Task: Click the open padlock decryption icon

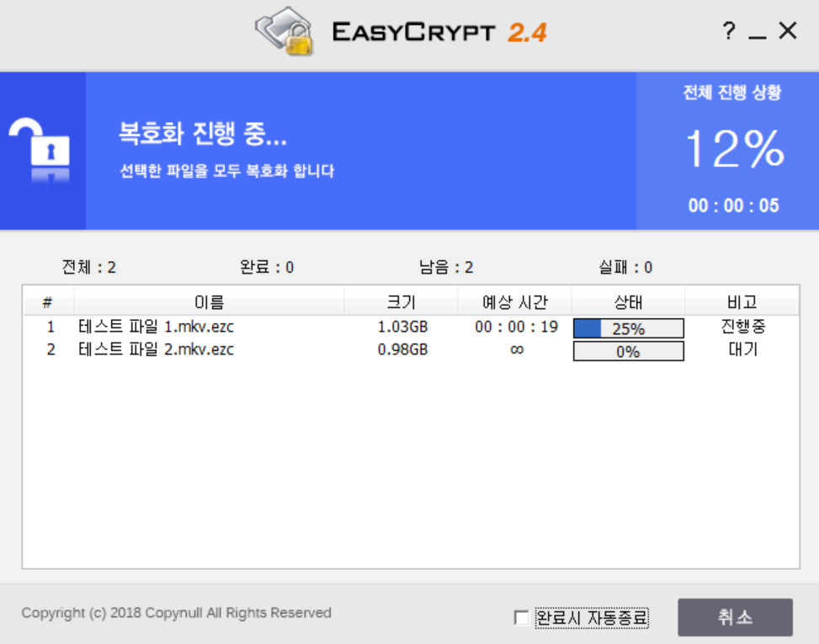Action: pos(40,150)
